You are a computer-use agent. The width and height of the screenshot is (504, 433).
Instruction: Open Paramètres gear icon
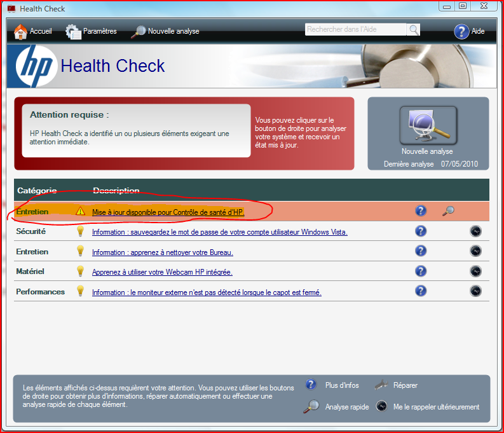click(x=73, y=32)
